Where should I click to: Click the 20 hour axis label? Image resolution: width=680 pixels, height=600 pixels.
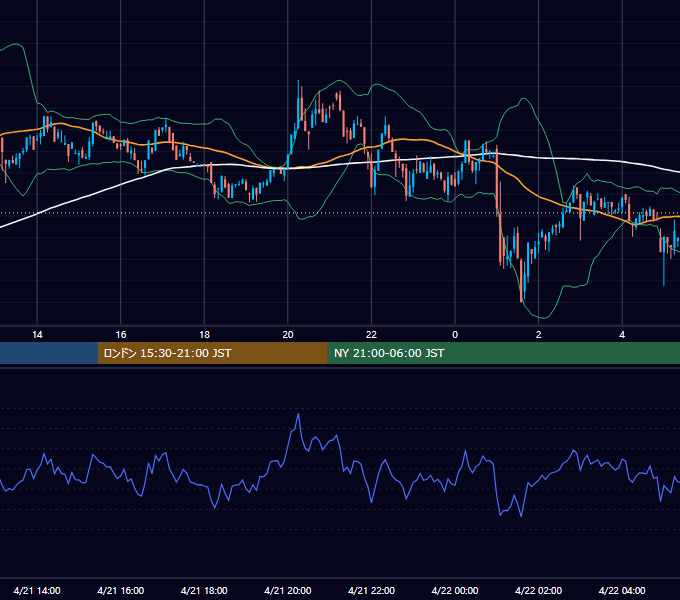(288, 335)
